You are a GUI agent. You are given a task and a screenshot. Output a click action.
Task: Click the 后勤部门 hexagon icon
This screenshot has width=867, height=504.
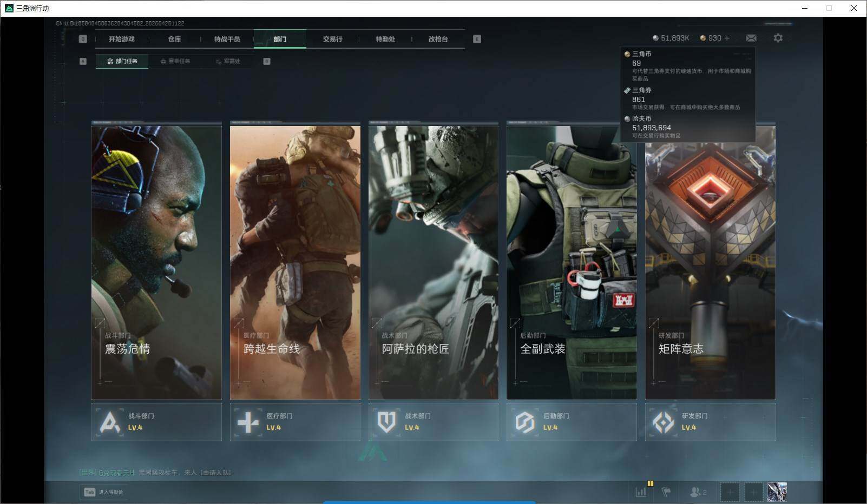[525, 422]
